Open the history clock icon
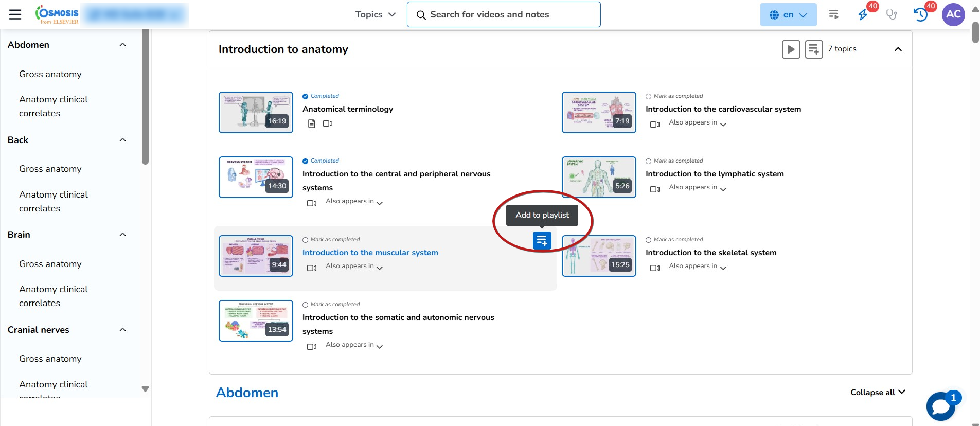The height and width of the screenshot is (426, 980). (920, 14)
